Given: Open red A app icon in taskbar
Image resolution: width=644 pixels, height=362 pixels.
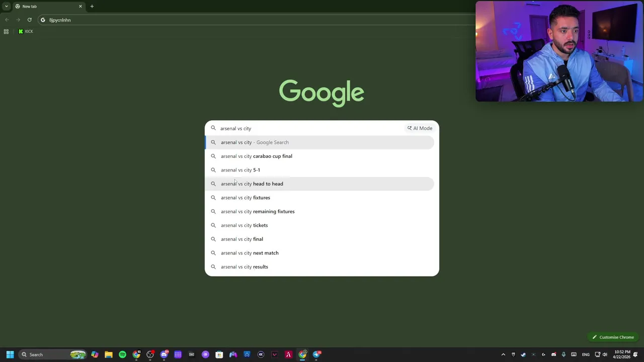Looking at the screenshot, I should pyautogui.click(x=288, y=354).
